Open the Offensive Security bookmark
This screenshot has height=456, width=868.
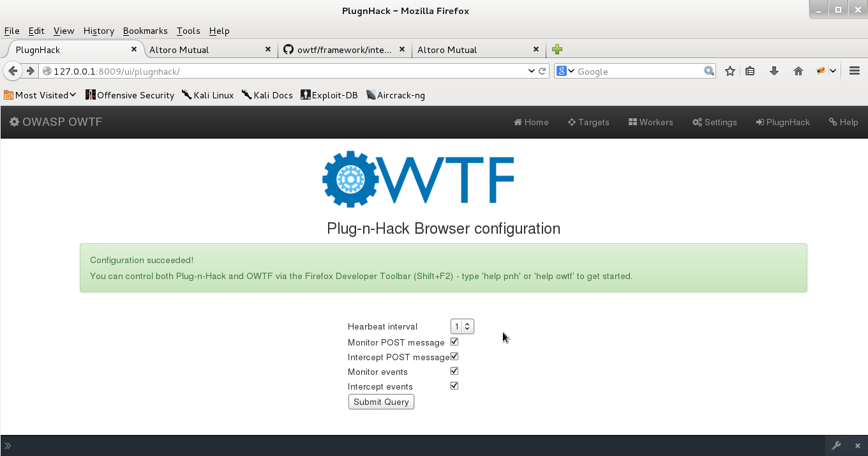point(130,95)
